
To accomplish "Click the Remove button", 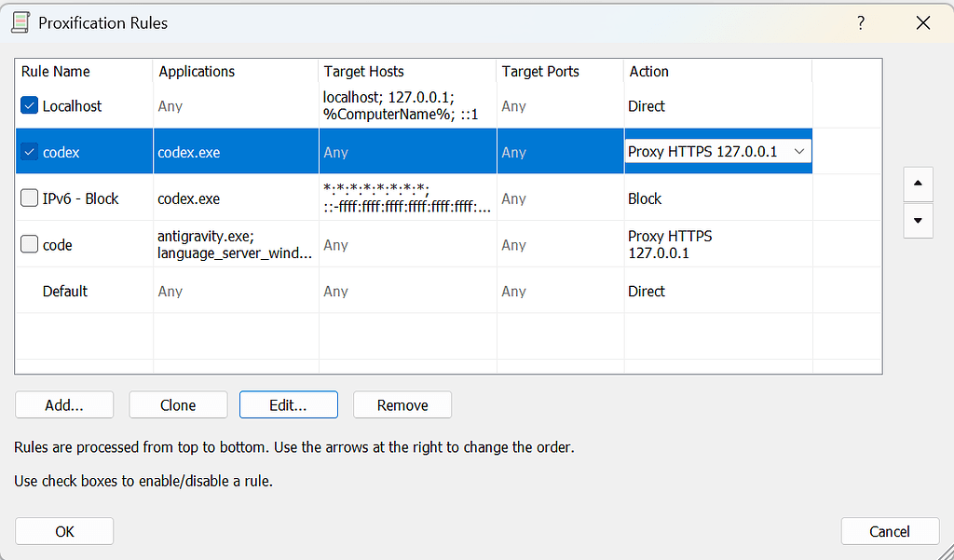I will [x=402, y=404].
